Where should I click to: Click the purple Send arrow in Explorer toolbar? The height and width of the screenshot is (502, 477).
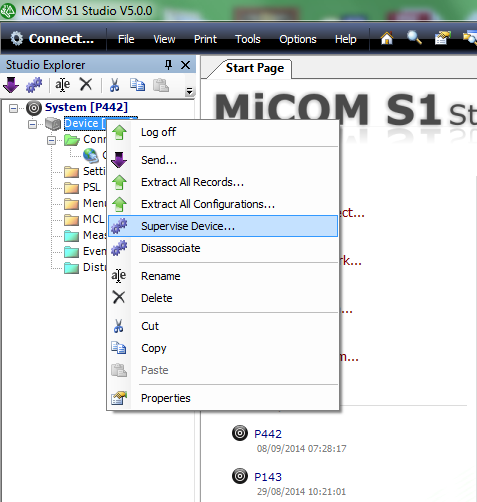pos(11,85)
